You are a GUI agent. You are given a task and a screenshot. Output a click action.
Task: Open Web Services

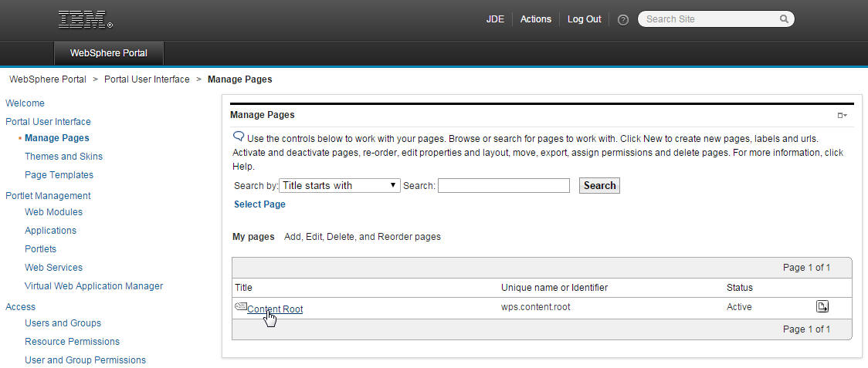tap(54, 267)
